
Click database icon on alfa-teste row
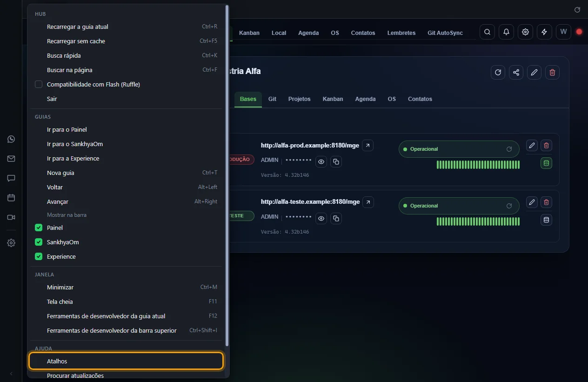(x=546, y=220)
